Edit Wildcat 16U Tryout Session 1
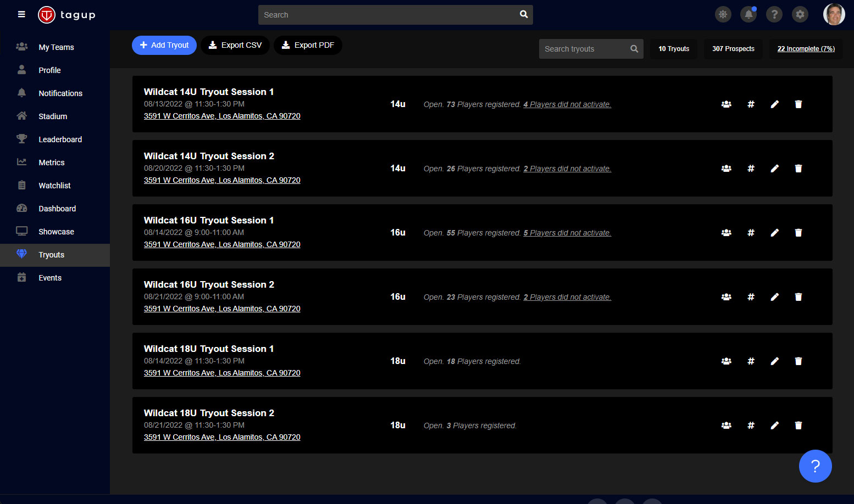The height and width of the screenshot is (504, 854). coord(774,233)
